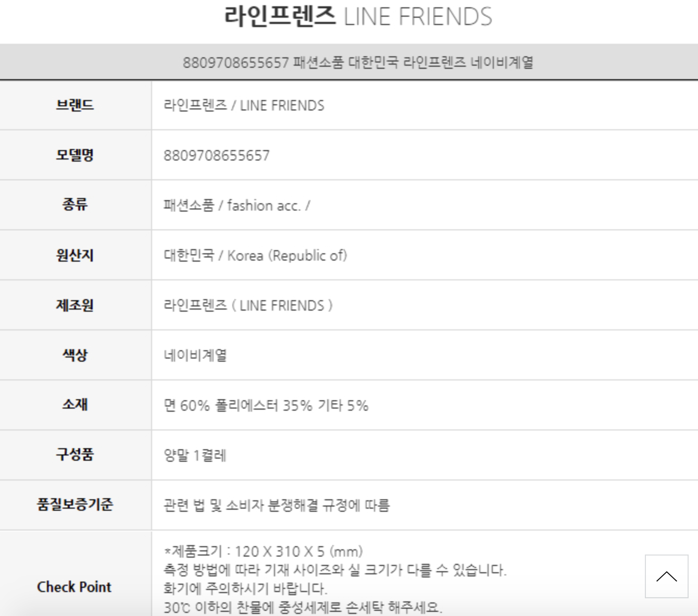This screenshot has width=698, height=616.
Task: Click the gray product summary bar text
Action: (358, 63)
